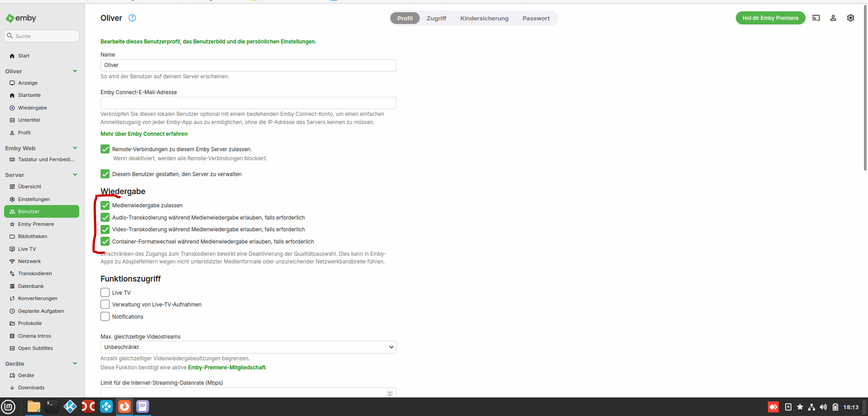Screen dimensions: 868x416
Task: Collapse the Oliver sidebar section
Action: coord(75,71)
